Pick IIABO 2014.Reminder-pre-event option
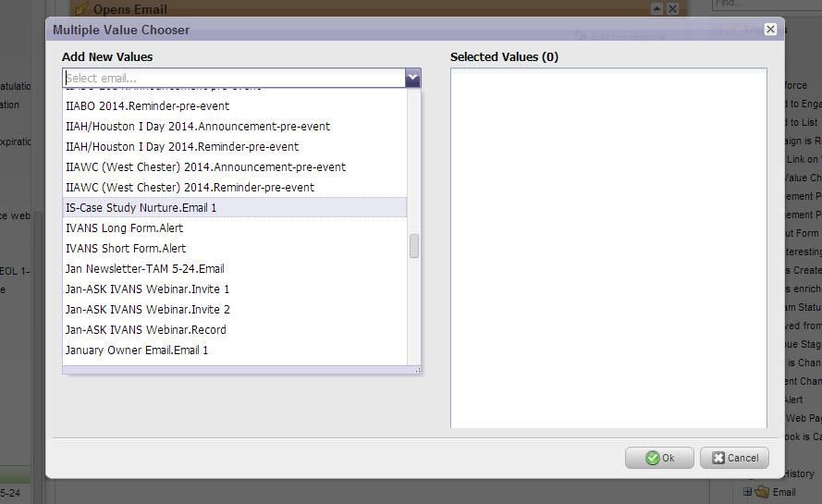This screenshot has height=504, width=822. (x=148, y=106)
